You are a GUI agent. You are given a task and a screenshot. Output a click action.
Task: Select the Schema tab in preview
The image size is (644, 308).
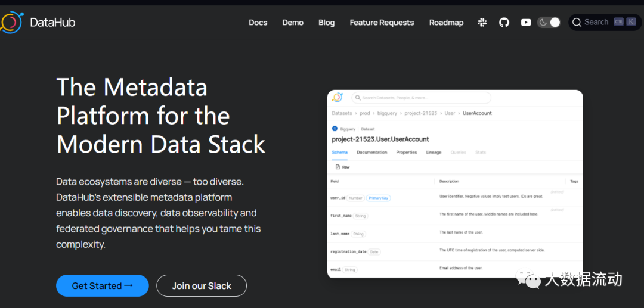point(340,152)
